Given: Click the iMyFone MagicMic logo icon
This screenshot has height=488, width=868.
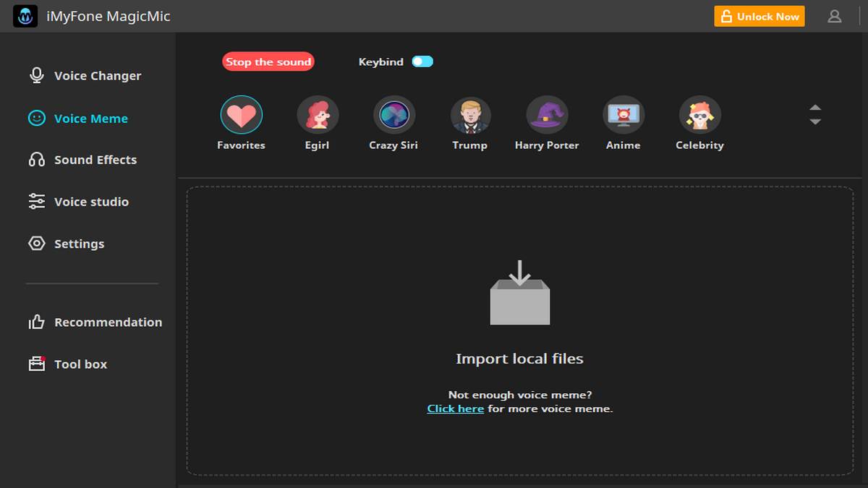Looking at the screenshot, I should tap(25, 16).
